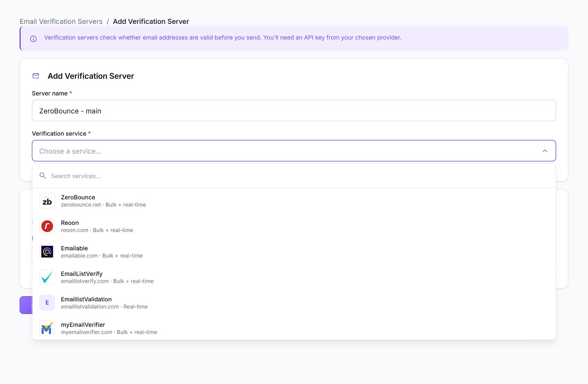Click the EmaillistValidation E avatar icon
This screenshot has height=384, width=588.
pyautogui.click(x=47, y=303)
